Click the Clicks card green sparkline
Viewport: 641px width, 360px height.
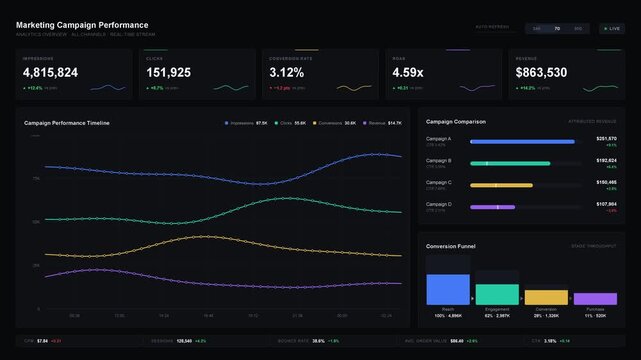[231, 87]
